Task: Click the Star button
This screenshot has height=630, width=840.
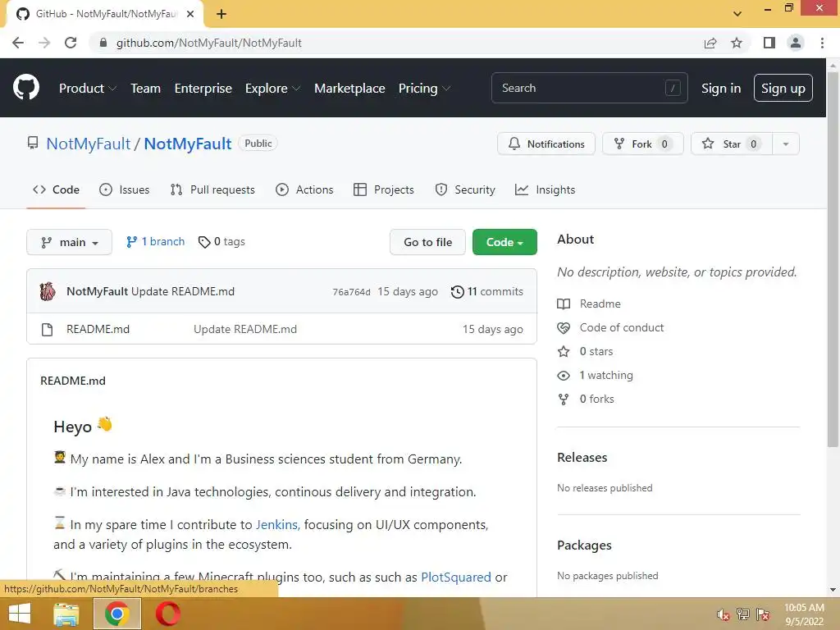Action: pos(732,144)
